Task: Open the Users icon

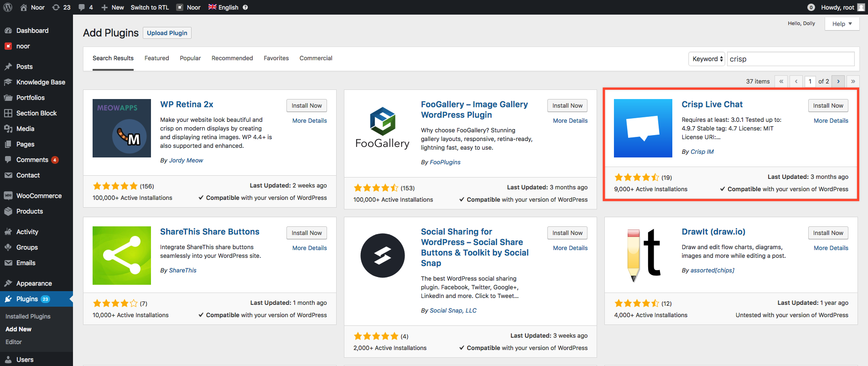Action: pyautogui.click(x=8, y=360)
